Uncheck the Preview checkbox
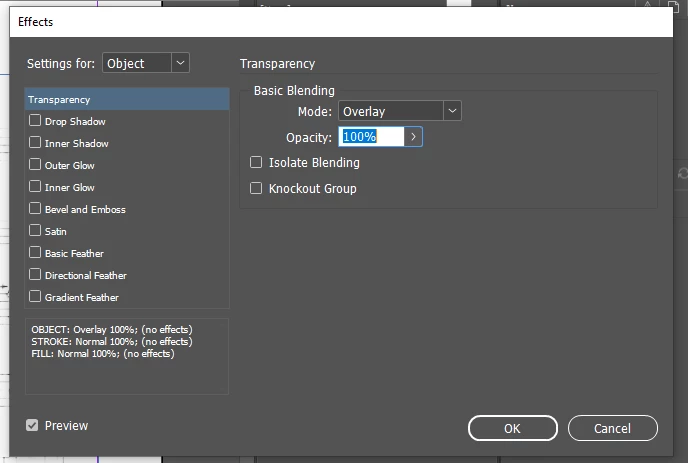 click(32, 425)
